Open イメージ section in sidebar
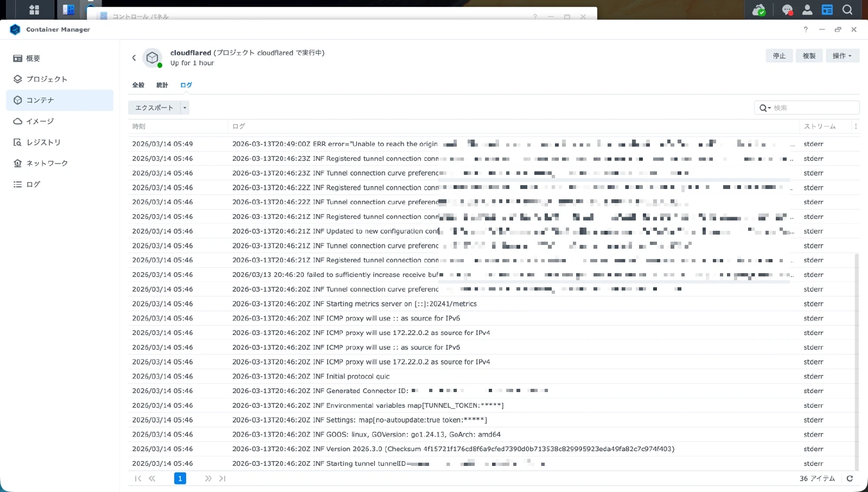Screen dimensions: 868x492 click(60, 121)
